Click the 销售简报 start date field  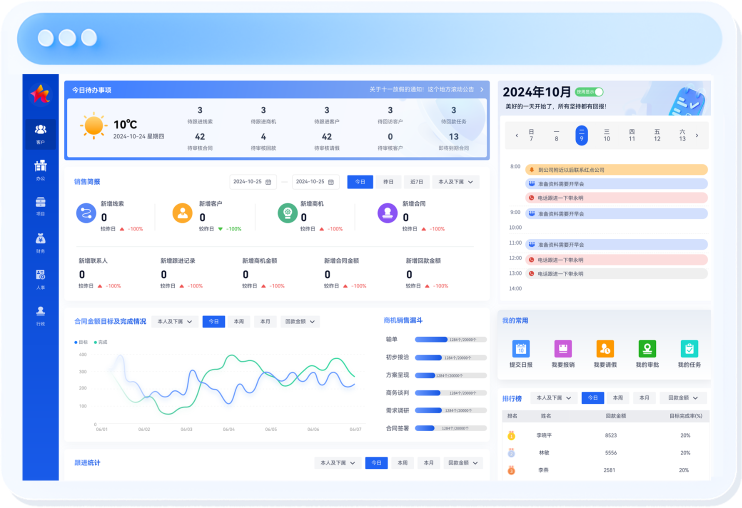click(252, 182)
